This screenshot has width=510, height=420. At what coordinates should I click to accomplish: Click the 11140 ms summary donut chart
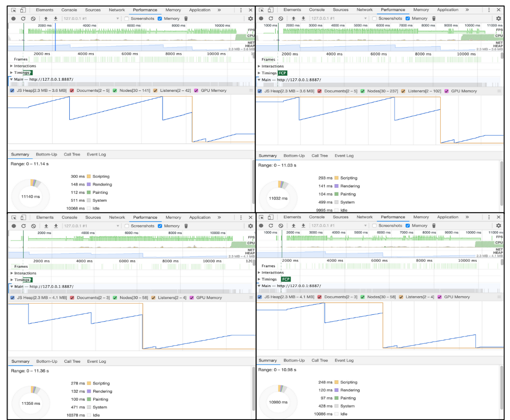(30, 196)
